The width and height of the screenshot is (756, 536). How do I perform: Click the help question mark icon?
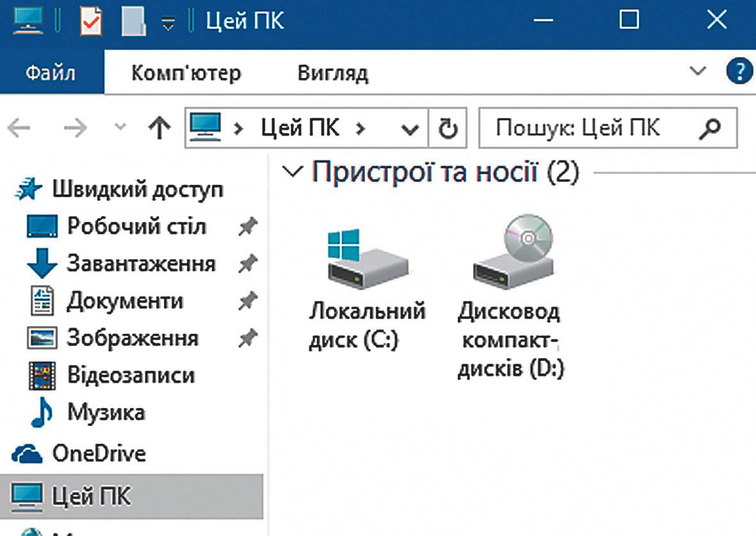coord(739,71)
